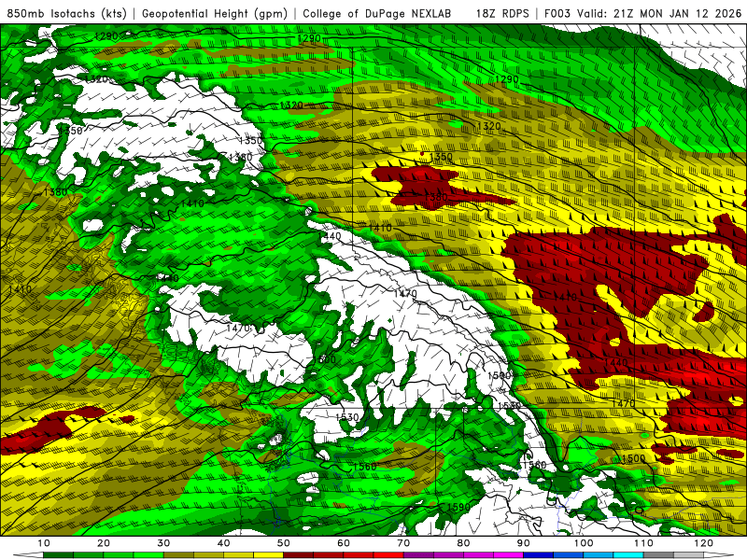Pick the olive swatch starting at 30 kts
Screen dimensions: 747x560
pyautogui.click(x=178, y=554)
